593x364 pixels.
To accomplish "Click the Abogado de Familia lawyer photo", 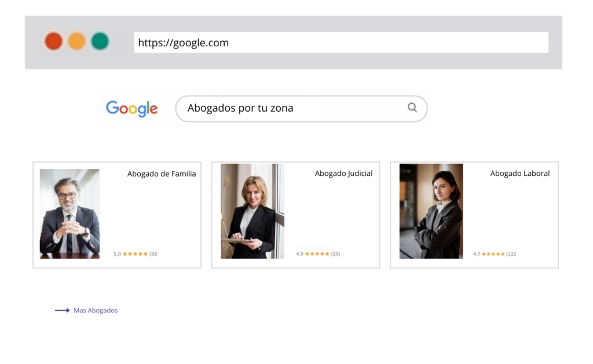I will coord(69,213).
